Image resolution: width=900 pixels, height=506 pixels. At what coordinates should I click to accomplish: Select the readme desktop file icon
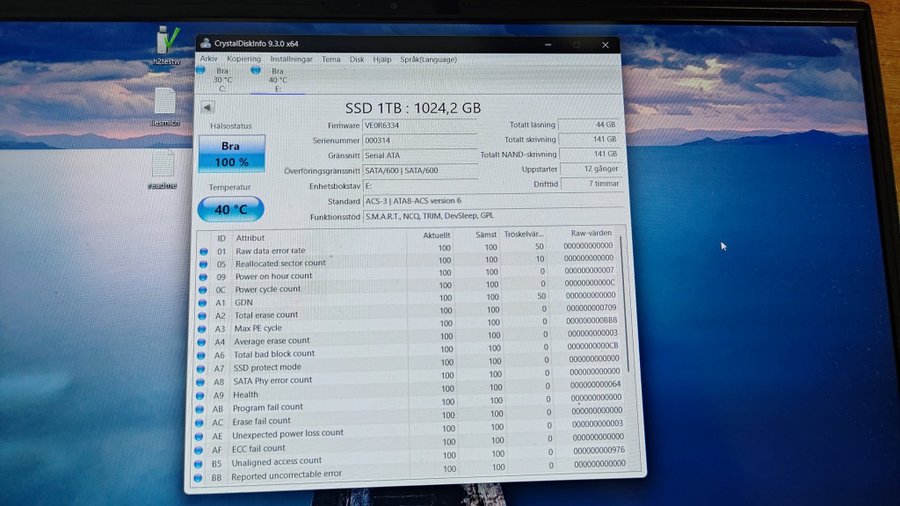pyautogui.click(x=162, y=170)
